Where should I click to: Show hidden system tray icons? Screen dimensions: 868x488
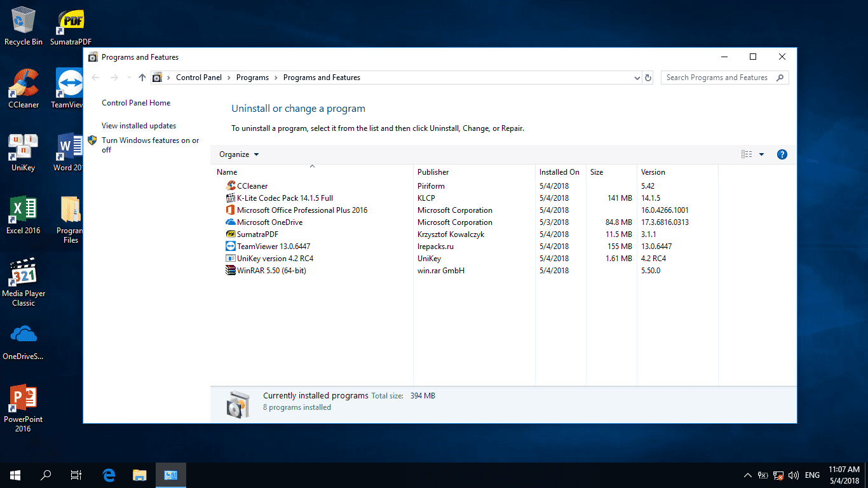(748, 475)
